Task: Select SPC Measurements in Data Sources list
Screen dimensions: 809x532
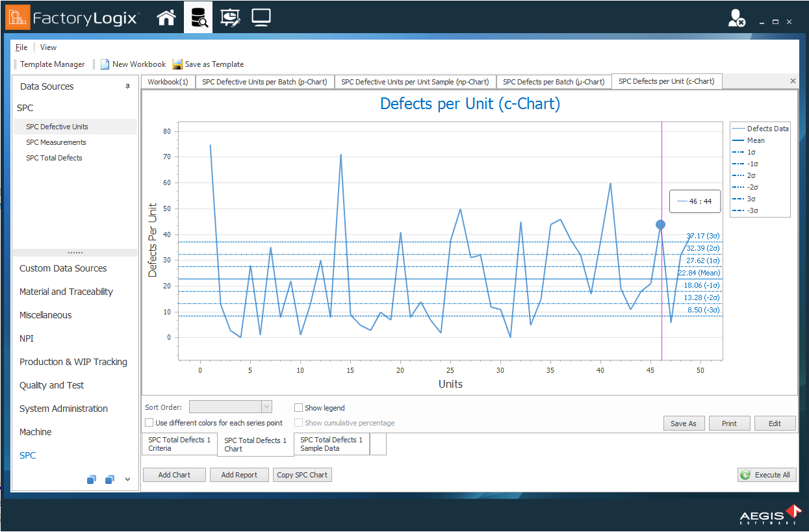Action: [56, 142]
